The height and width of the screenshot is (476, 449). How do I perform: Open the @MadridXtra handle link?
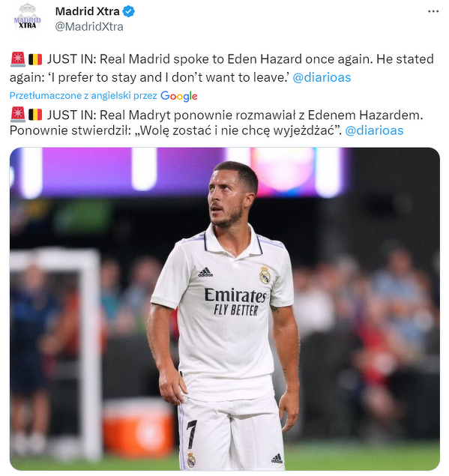pos(89,27)
